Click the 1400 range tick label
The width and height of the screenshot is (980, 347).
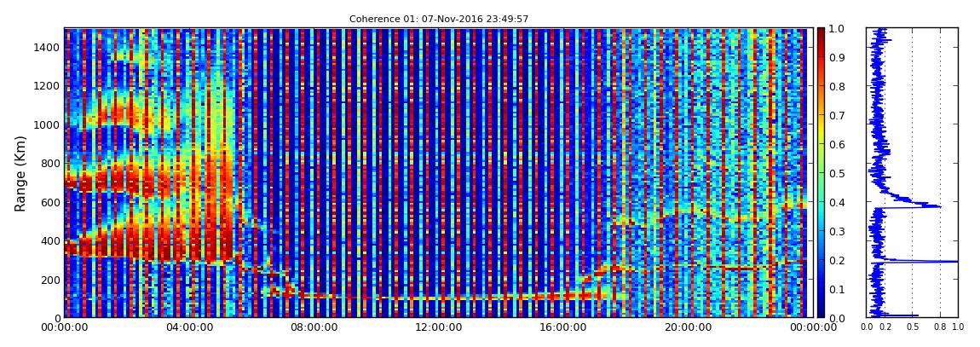coord(45,47)
